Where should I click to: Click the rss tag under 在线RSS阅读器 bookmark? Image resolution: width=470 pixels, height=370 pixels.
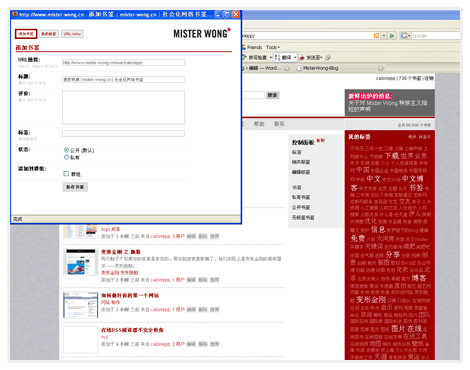pyautogui.click(x=104, y=337)
